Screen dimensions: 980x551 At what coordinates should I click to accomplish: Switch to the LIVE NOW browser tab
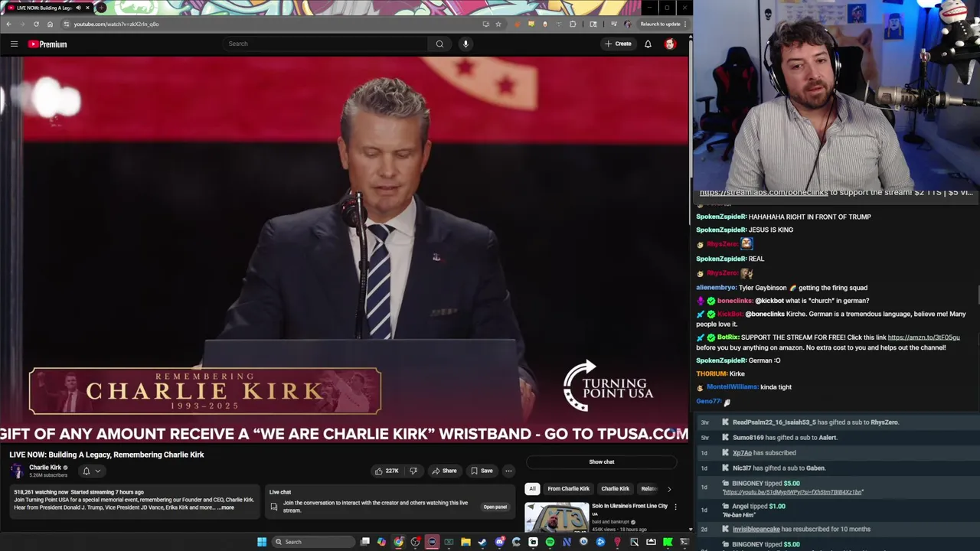coord(46,8)
